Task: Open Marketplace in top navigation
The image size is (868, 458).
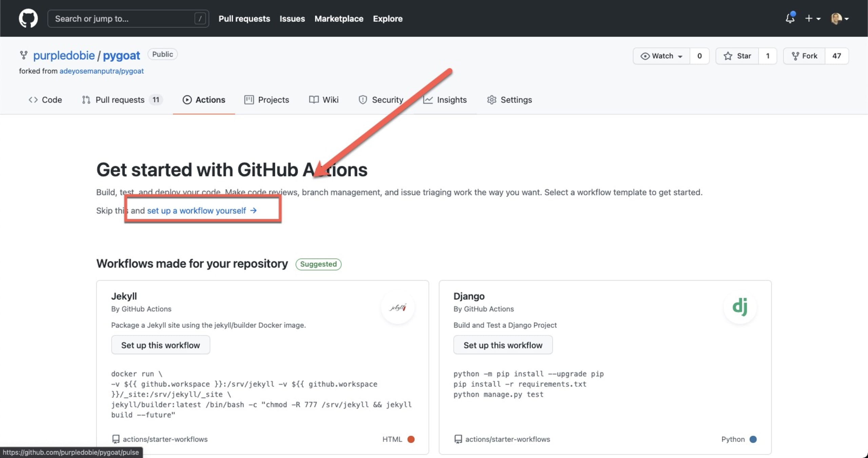Action: point(339,19)
